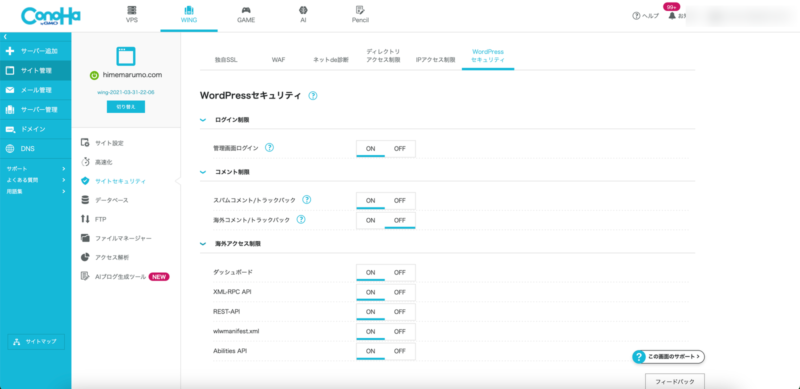Open サイト管理 in the sidebar
The width and height of the screenshot is (800, 389).
(x=36, y=70)
